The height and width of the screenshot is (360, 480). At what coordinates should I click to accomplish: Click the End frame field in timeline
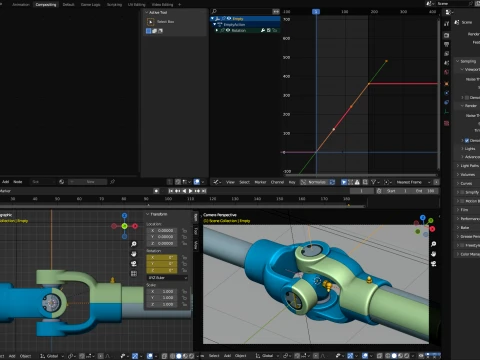(425, 191)
